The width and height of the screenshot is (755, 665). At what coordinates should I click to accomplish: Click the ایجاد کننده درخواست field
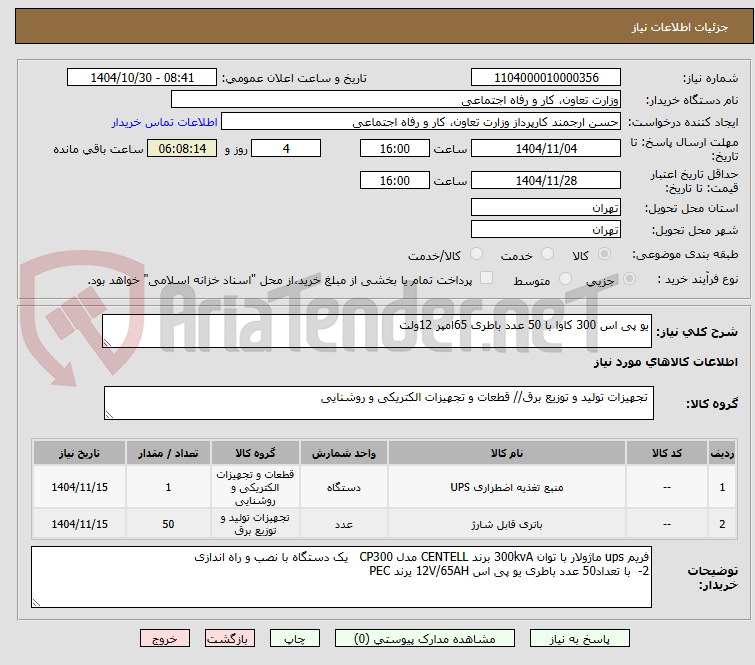click(421, 122)
